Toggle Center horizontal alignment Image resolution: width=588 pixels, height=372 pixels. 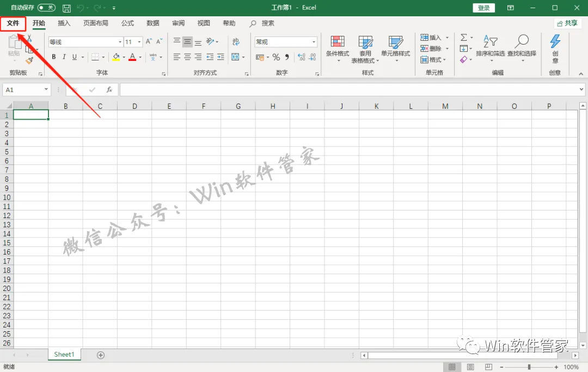187,57
